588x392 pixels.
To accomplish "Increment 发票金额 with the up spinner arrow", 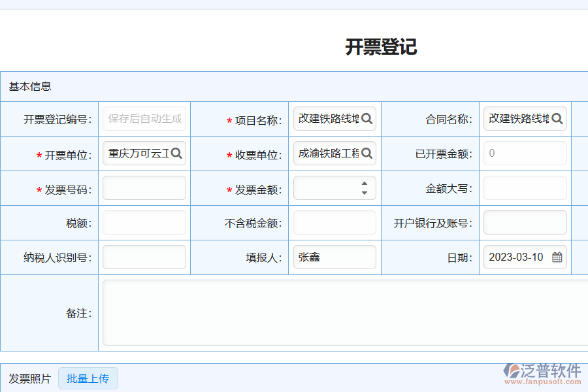I will pyautogui.click(x=365, y=184).
